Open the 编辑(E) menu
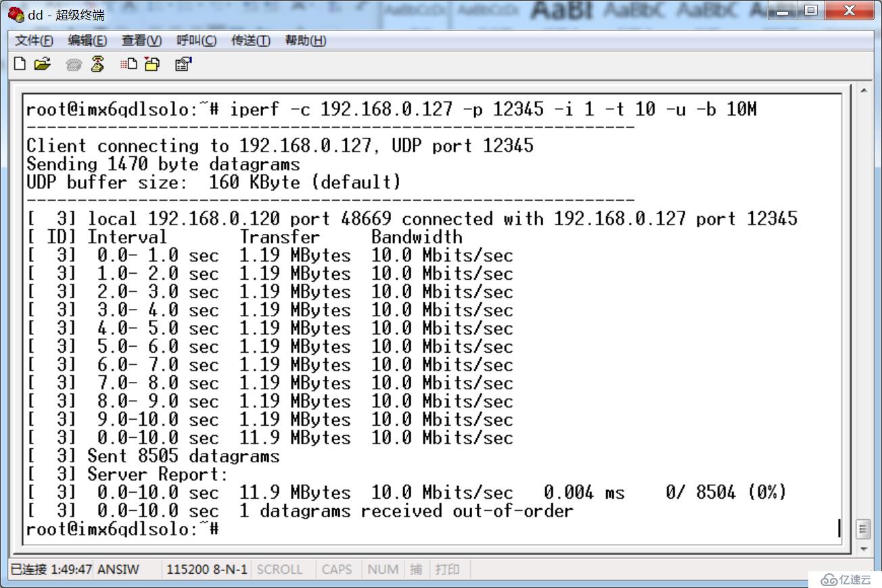The width and height of the screenshot is (882, 588). click(87, 41)
